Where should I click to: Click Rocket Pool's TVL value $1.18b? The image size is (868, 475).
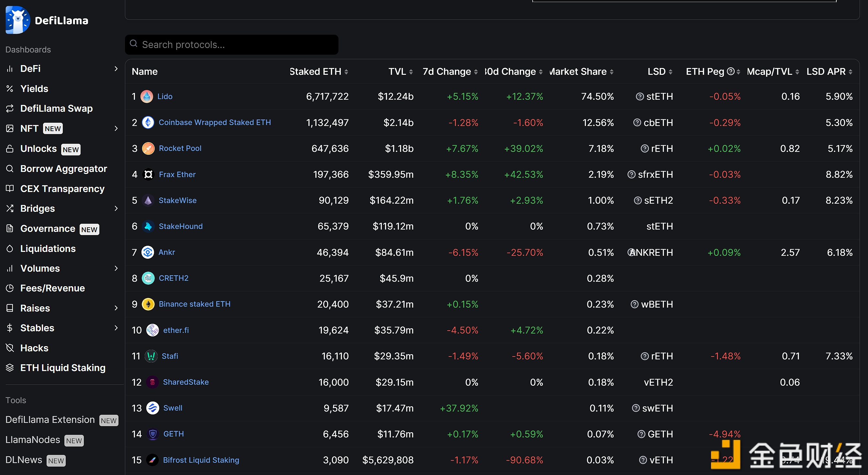399,149
